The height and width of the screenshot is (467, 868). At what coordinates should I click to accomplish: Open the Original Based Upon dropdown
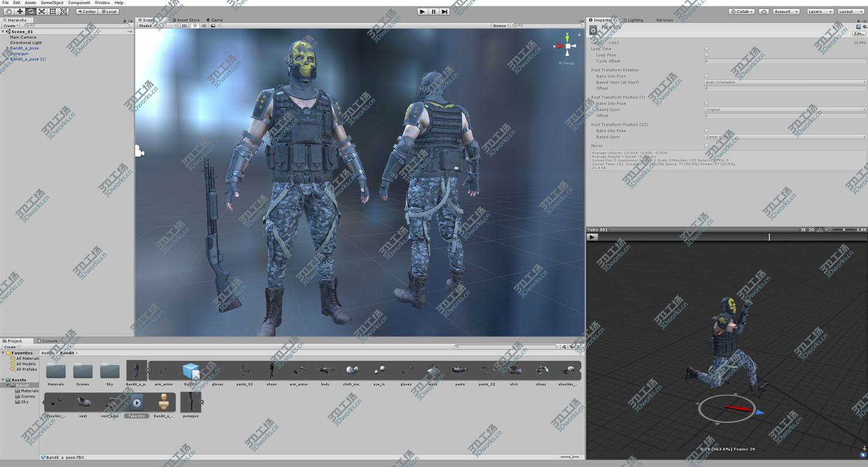click(x=785, y=110)
